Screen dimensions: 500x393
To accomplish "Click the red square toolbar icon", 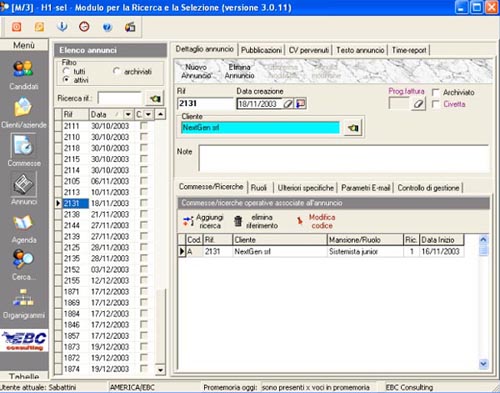I will (17, 27).
